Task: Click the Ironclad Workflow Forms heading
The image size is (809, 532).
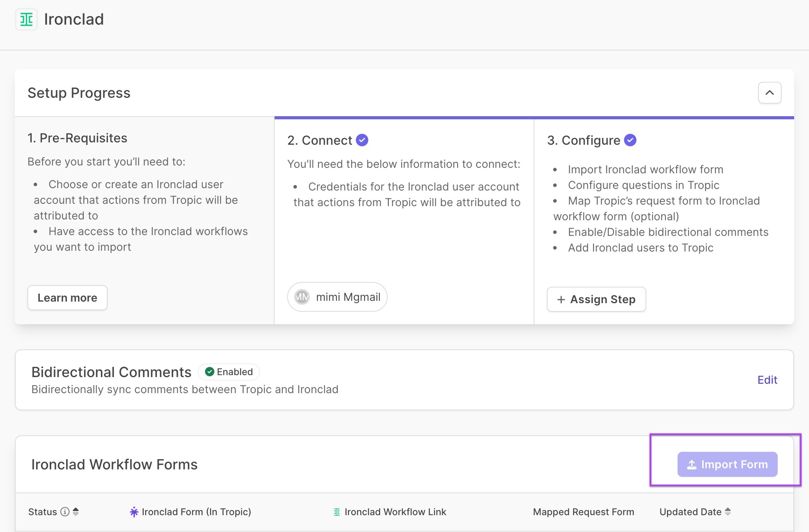Action: (114, 464)
